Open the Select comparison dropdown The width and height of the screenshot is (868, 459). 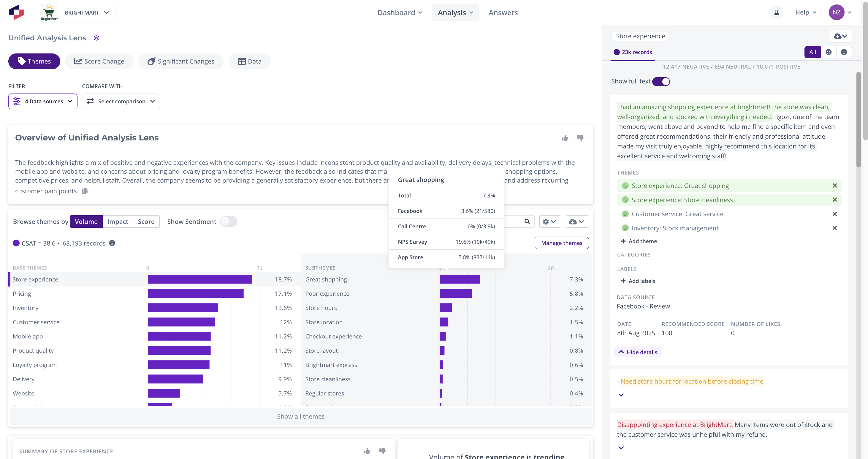click(x=121, y=102)
